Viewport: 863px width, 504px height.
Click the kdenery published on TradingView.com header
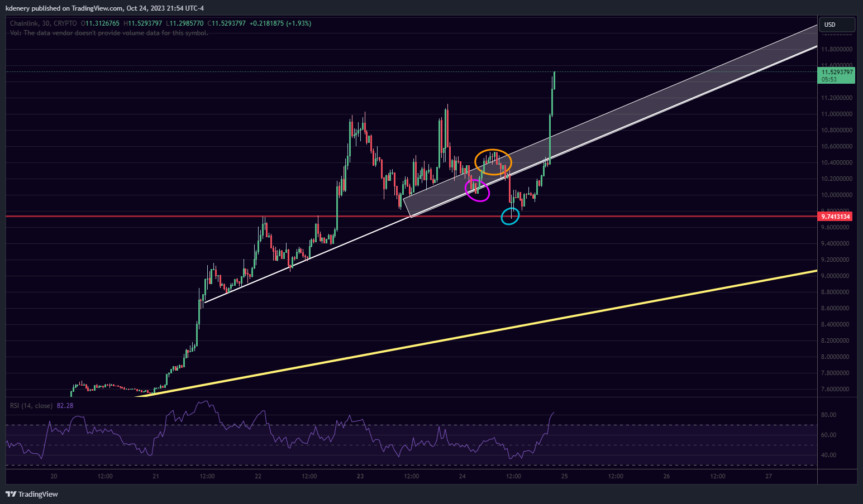104,8
